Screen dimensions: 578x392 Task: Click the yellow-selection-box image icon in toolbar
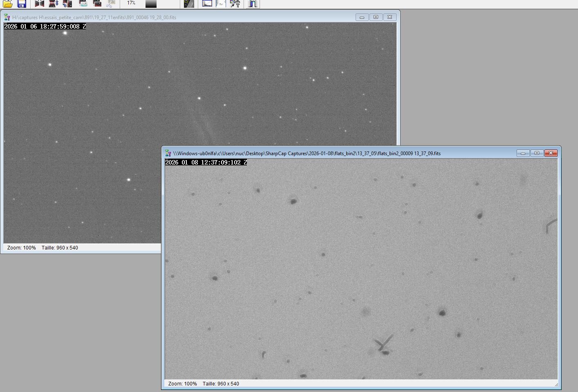pos(189,4)
